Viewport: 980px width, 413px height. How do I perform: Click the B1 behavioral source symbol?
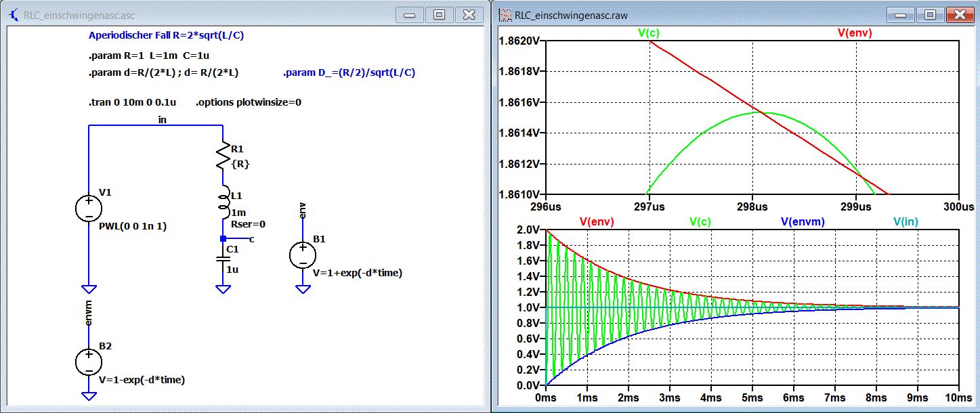coord(303,255)
